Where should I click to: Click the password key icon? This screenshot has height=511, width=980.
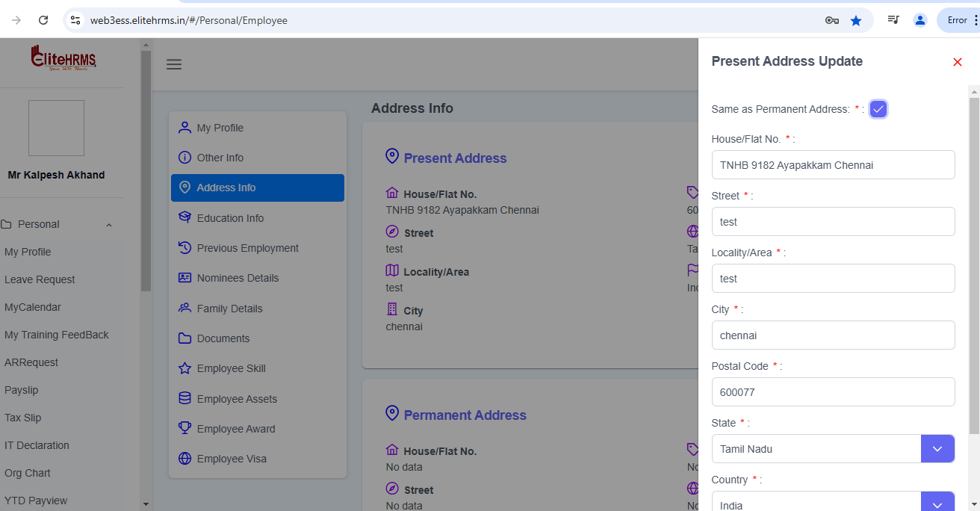[831, 21]
